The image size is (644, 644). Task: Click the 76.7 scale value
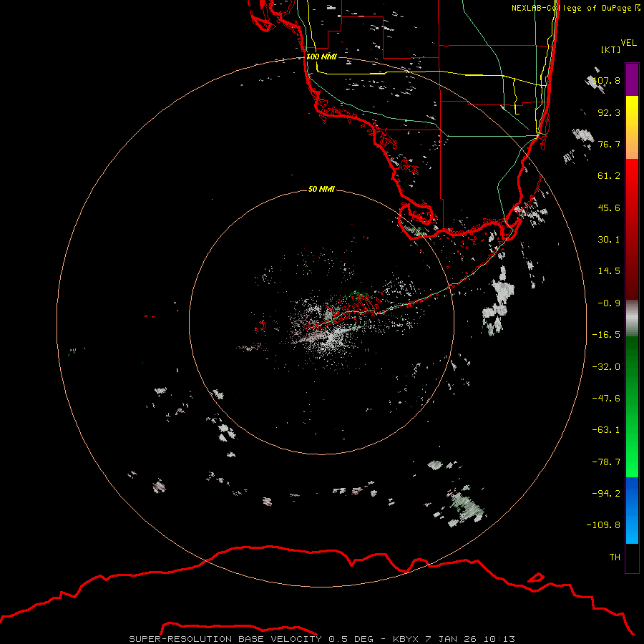[x=609, y=144]
